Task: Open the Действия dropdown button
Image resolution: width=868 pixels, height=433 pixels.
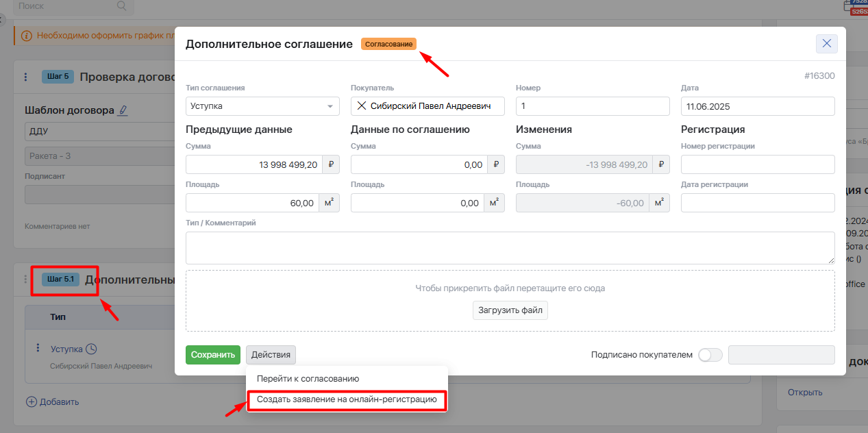Action: (x=271, y=355)
